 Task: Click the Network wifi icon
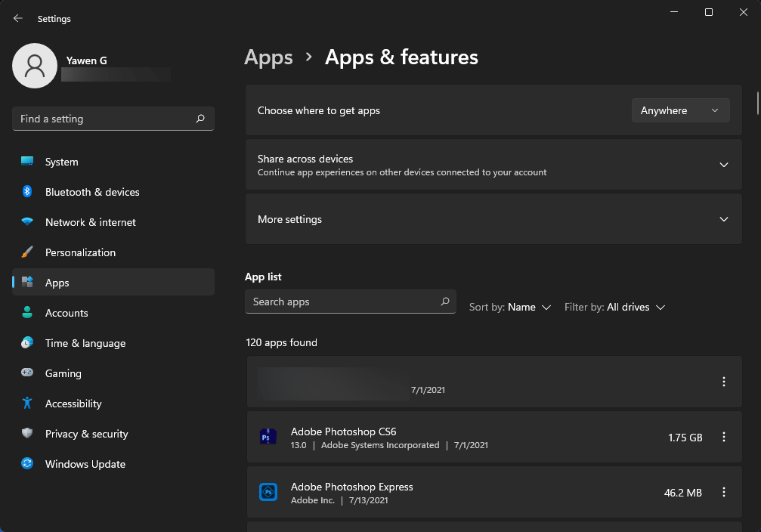27,221
